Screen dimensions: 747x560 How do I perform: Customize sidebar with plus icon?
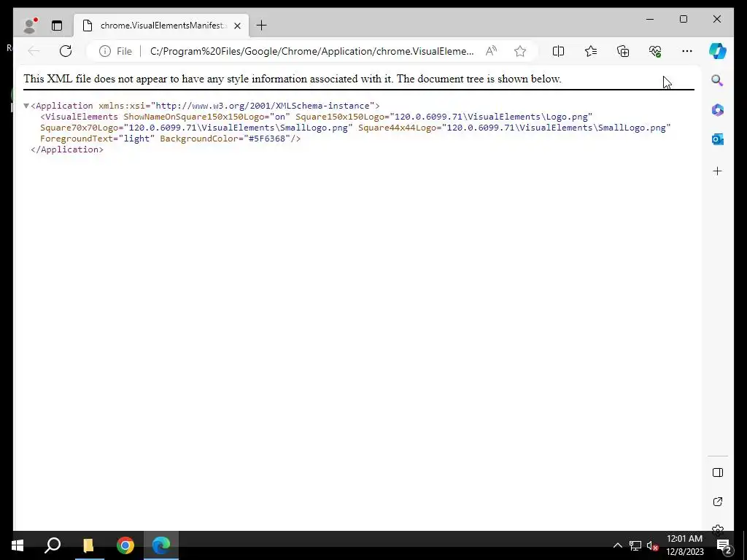pyautogui.click(x=718, y=171)
